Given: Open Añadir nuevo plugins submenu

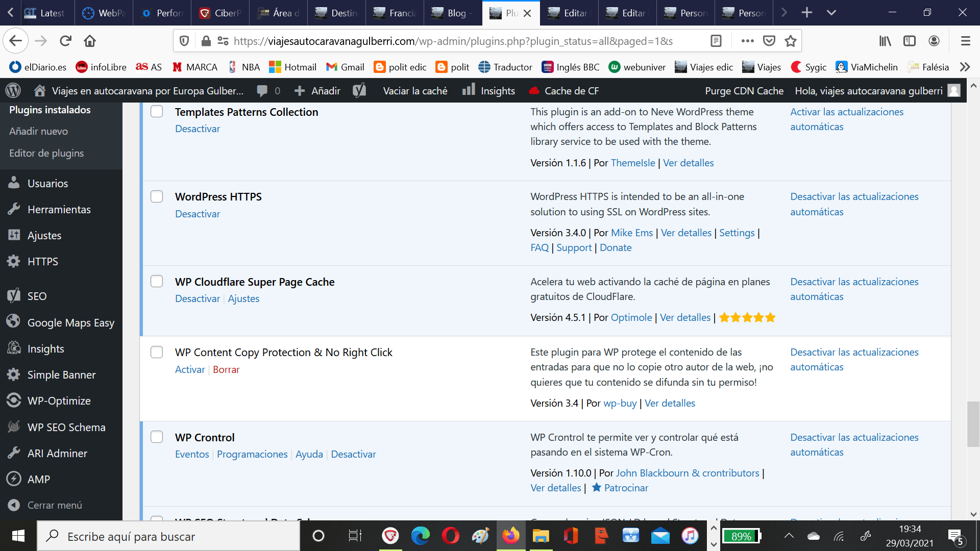Looking at the screenshot, I should pos(38,131).
